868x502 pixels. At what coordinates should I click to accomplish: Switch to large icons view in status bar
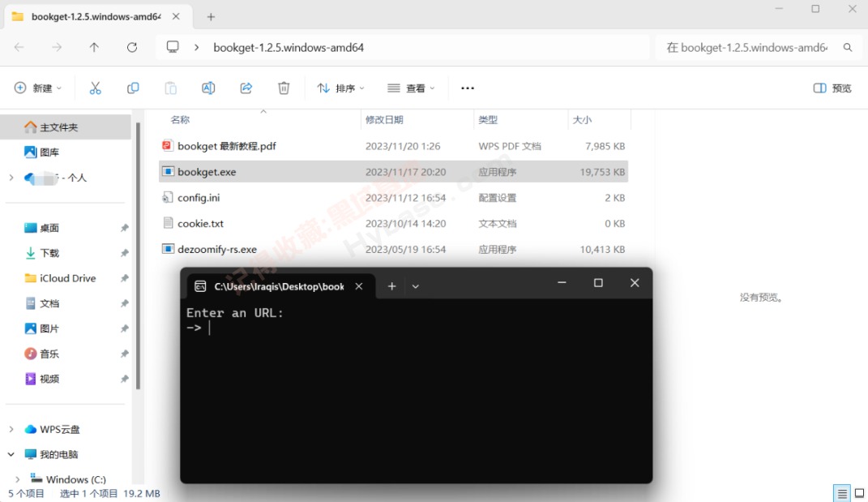coord(859,493)
